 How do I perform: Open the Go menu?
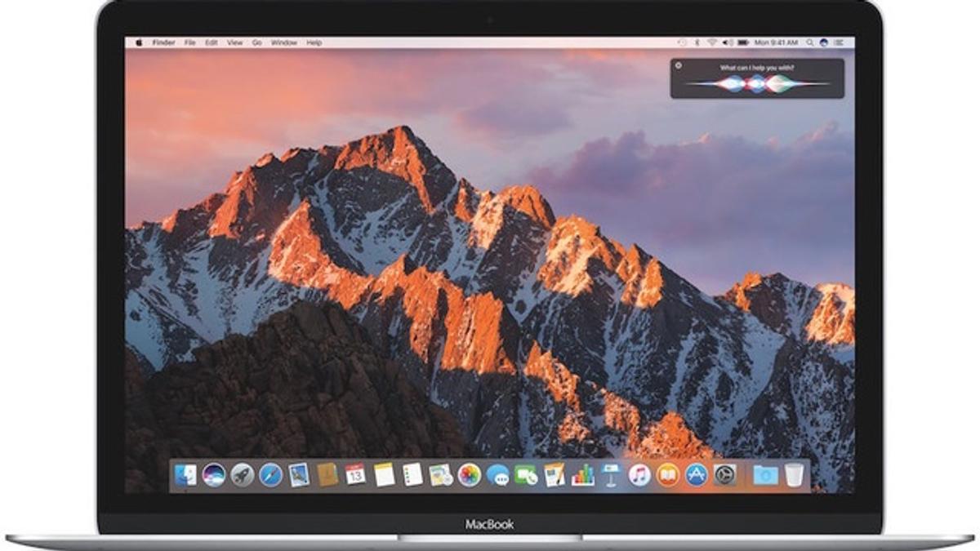point(256,42)
